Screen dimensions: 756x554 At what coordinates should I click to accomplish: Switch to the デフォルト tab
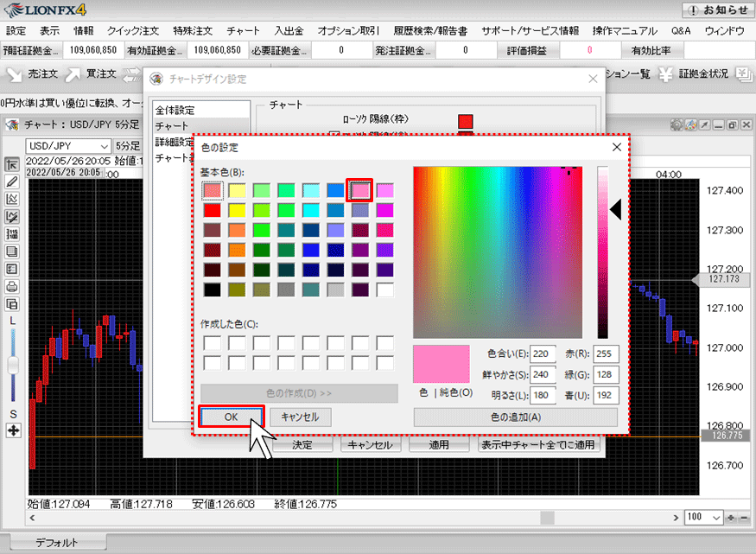tap(58, 543)
